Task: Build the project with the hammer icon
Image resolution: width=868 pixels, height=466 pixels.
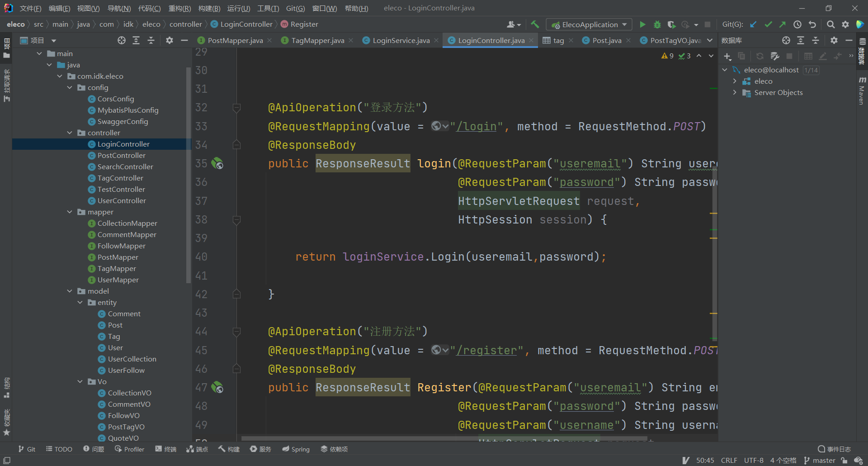Action: pos(535,24)
